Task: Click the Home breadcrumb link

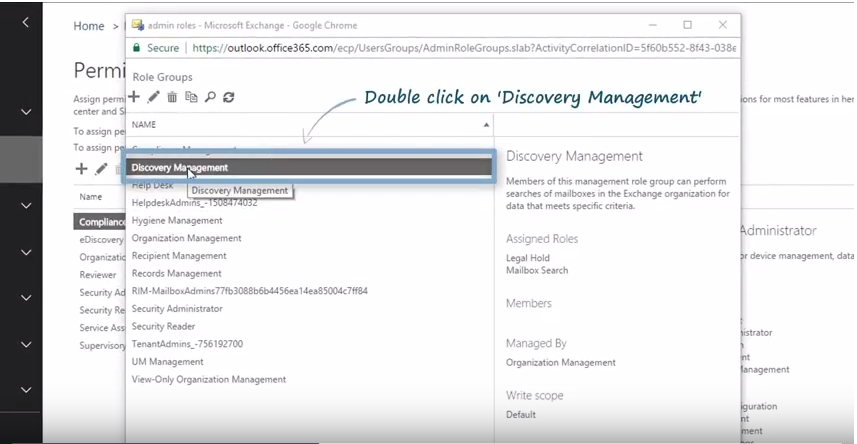Action: pyautogui.click(x=89, y=26)
